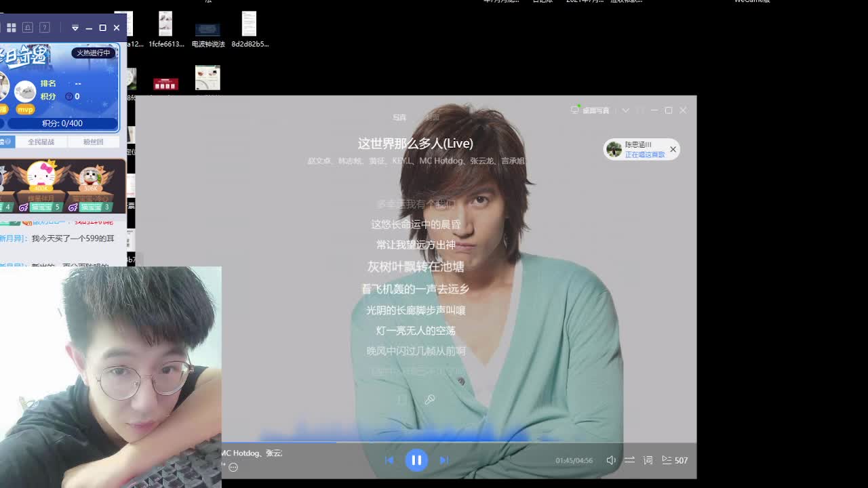This screenshot has height=488, width=868.
Task: Pause the currently playing song
Action: 416,460
